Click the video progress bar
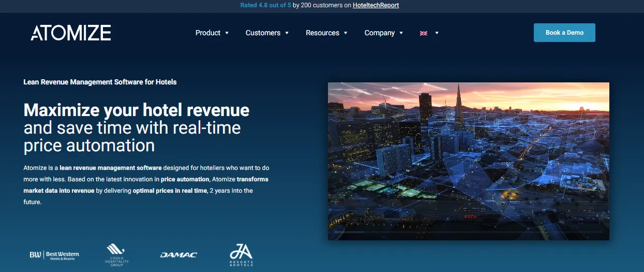 pyautogui.click(x=468, y=232)
